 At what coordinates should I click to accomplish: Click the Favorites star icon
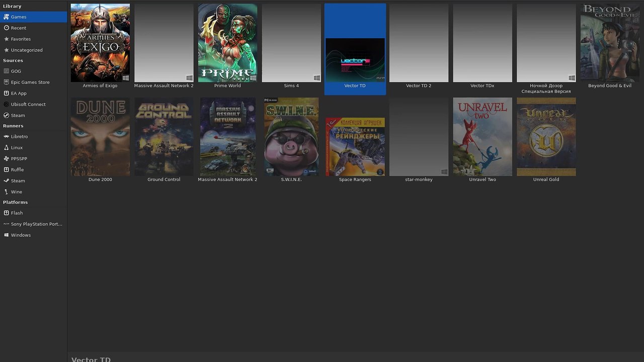point(6,39)
